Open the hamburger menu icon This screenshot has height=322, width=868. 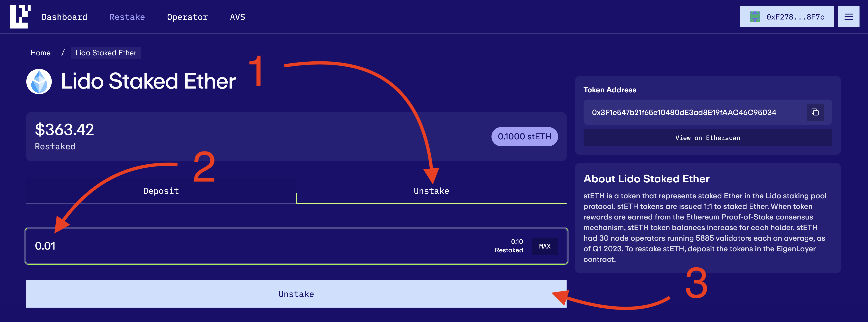(848, 17)
